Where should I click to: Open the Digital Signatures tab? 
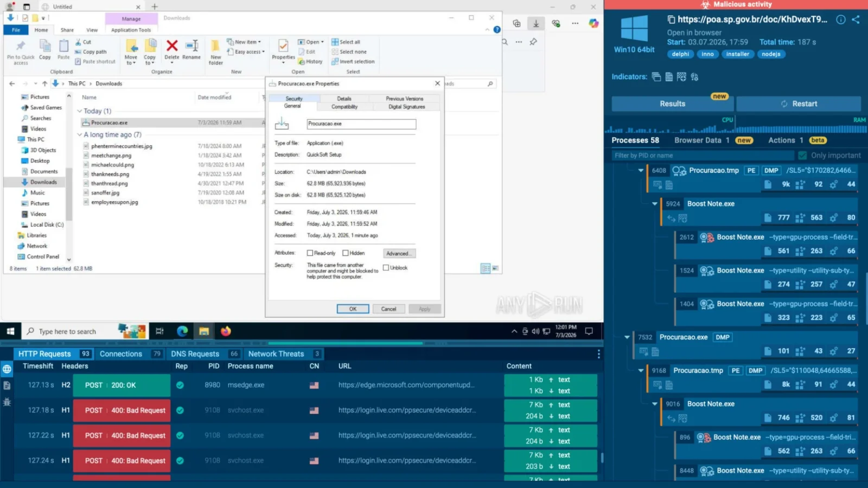[407, 107]
